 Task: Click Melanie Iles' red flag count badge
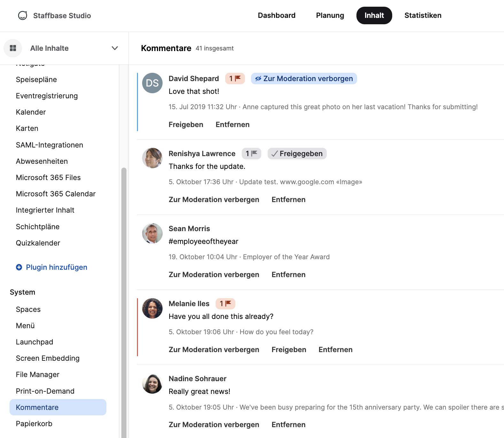225,304
